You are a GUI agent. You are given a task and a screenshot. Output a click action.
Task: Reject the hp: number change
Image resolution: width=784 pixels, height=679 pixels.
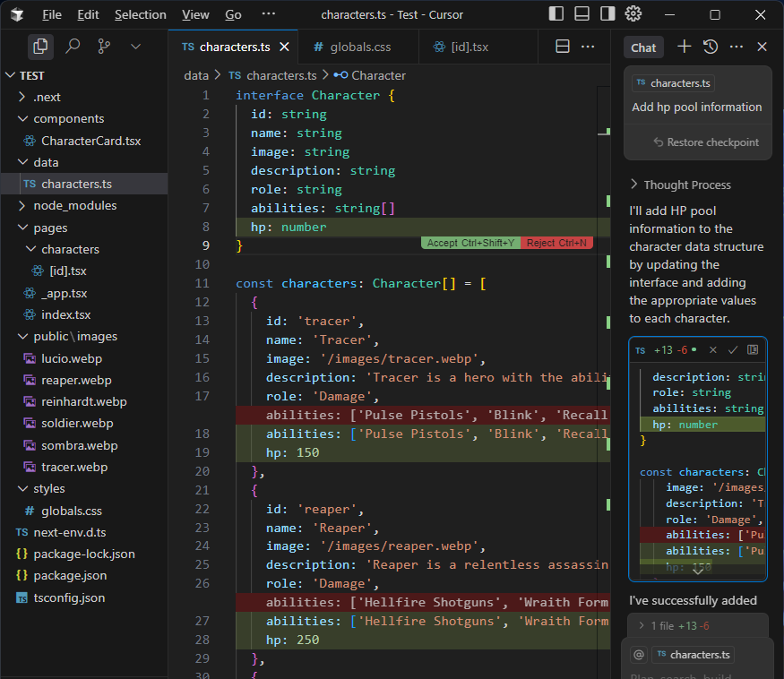coord(556,243)
